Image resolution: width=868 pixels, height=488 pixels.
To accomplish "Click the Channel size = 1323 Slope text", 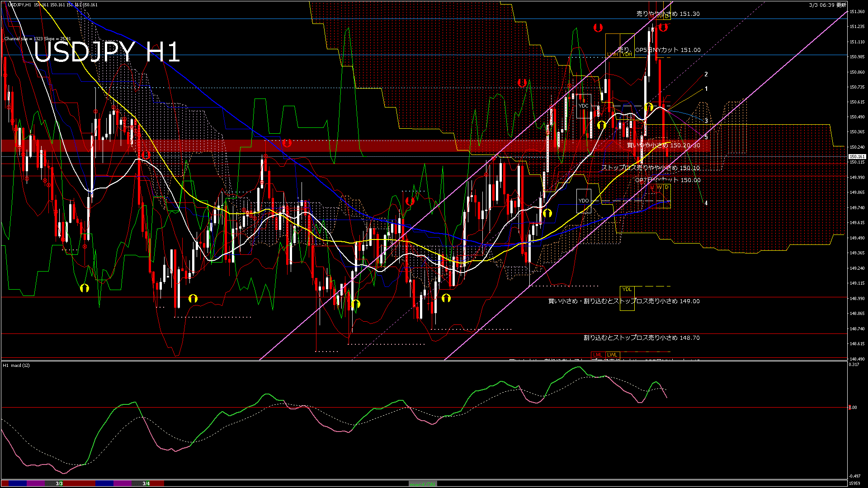I will tap(38, 39).
